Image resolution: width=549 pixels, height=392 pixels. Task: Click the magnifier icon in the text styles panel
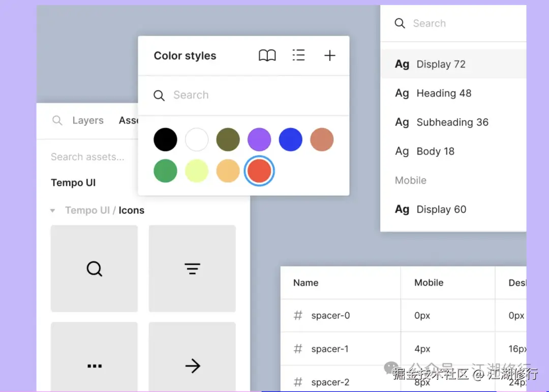(x=400, y=23)
